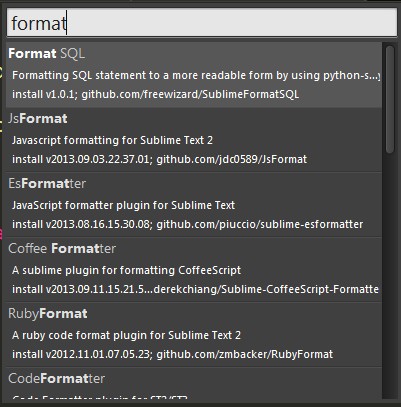This screenshot has height=407, width=401.
Task: Choose the CodeFormatter package entry
Action: [x=194, y=383]
